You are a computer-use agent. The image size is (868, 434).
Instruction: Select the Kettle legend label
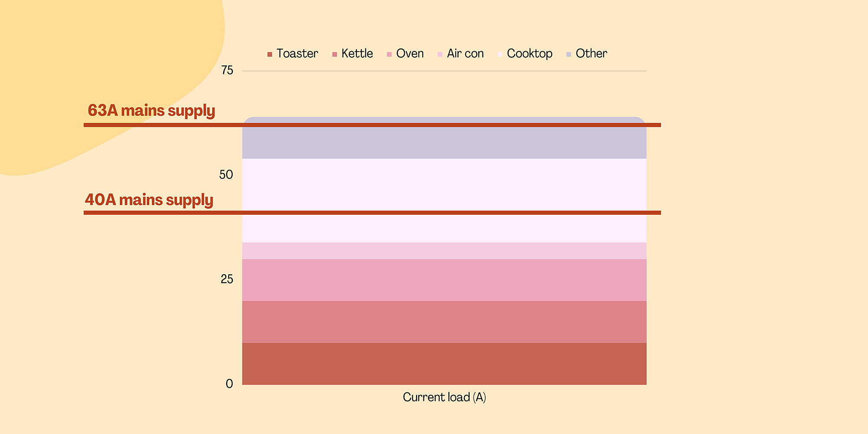pos(357,53)
